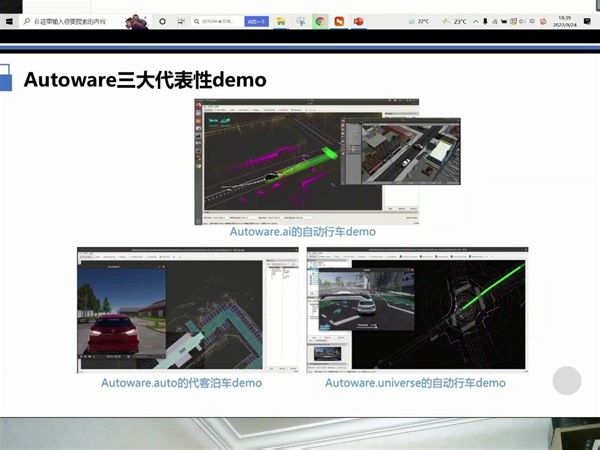Open the orange tray icon beside the clock
This screenshot has height=450, width=600.
pyautogui.click(x=543, y=21)
